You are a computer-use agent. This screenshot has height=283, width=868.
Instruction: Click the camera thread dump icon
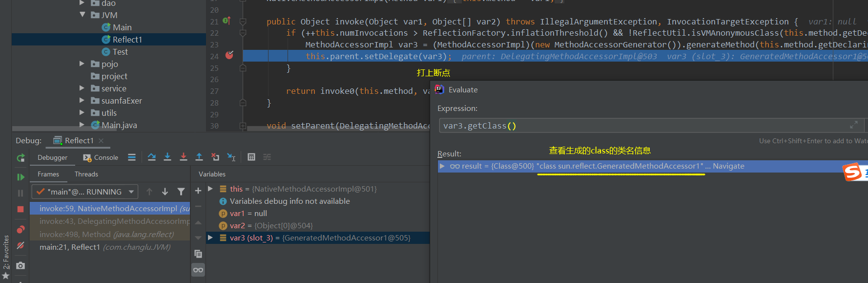tap(21, 265)
